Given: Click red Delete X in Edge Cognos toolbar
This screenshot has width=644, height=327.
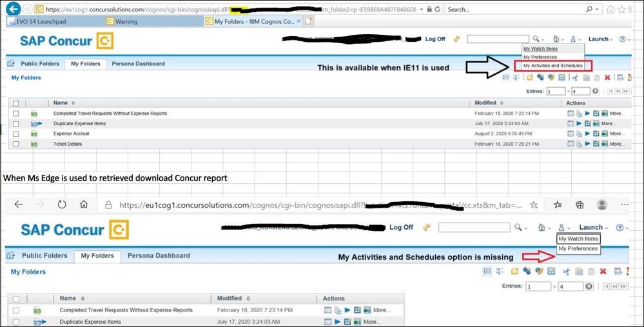Looking at the screenshot, I should [x=603, y=271].
